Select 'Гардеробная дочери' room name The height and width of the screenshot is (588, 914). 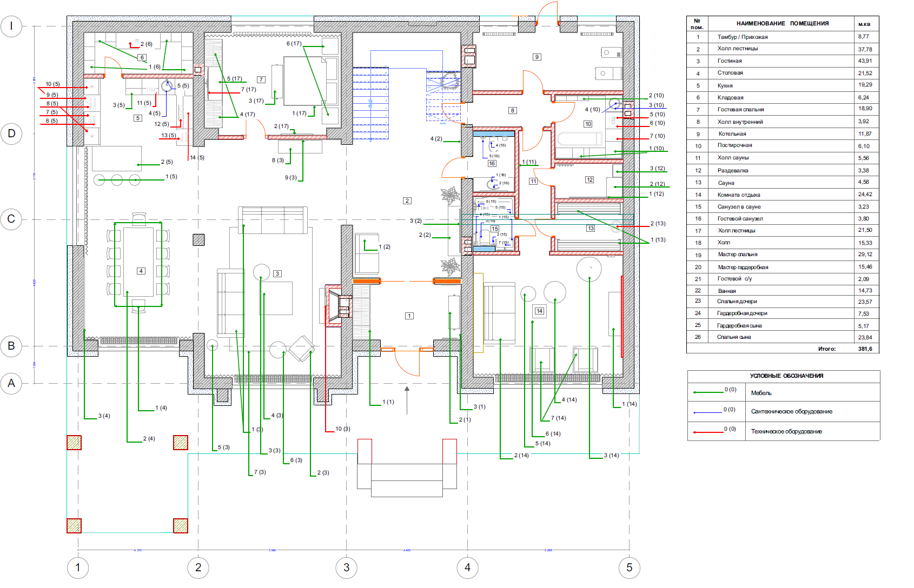742,313
